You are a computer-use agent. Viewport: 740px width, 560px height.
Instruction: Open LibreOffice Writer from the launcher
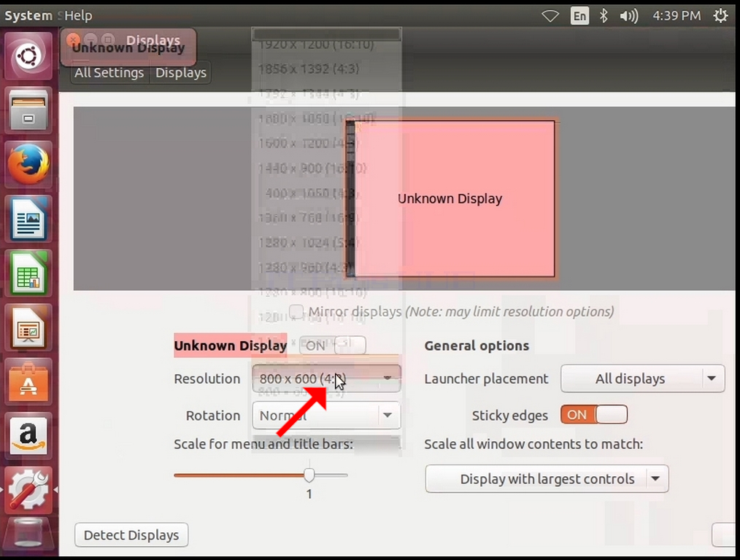pyautogui.click(x=28, y=219)
